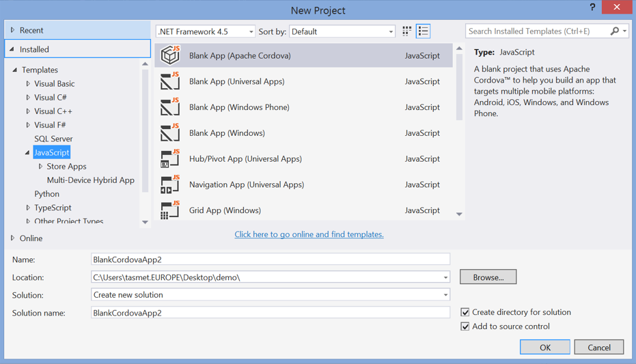This screenshot has width=636, height=364.
Task: Select Blank App (Apache Cordova) template icon
Action: (x=170, y=55)
